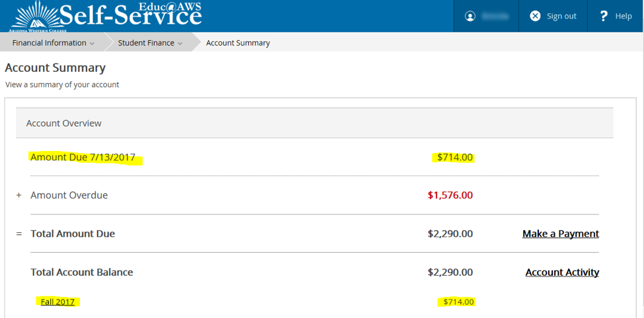Select the Total Amount Due label
Image resolution: width=644 pixels, height=318 pixels.
pos(73,234)
